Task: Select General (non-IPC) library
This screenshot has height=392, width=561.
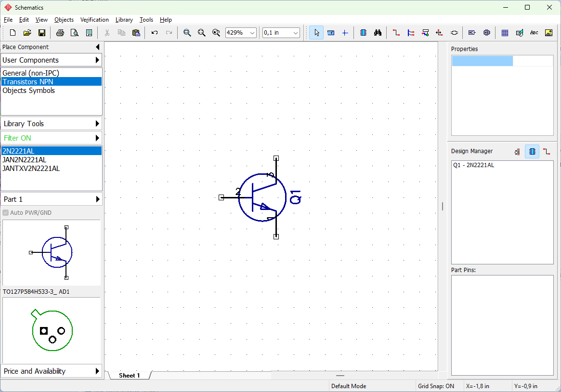Action: click(52, 73)
